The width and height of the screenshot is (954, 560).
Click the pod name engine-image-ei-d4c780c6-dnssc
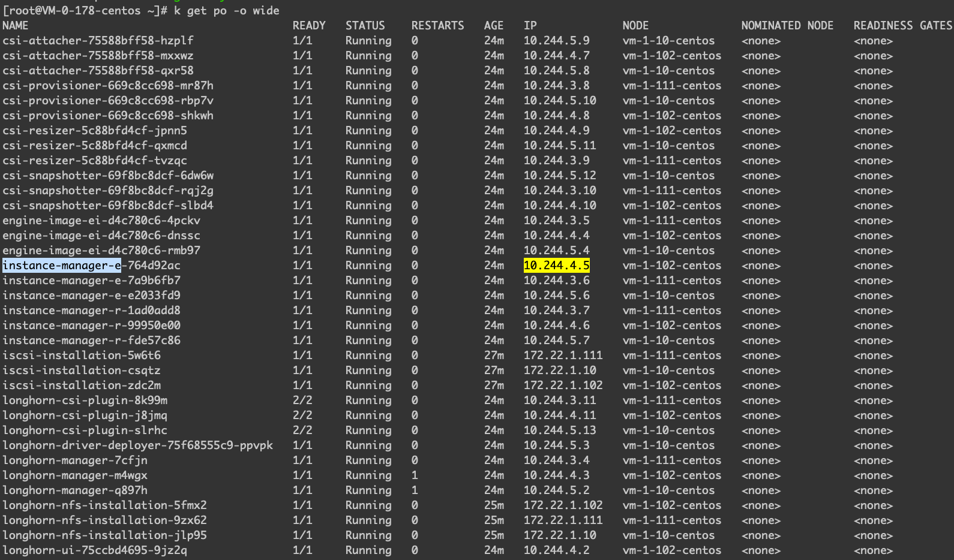[x=101, y=236]
